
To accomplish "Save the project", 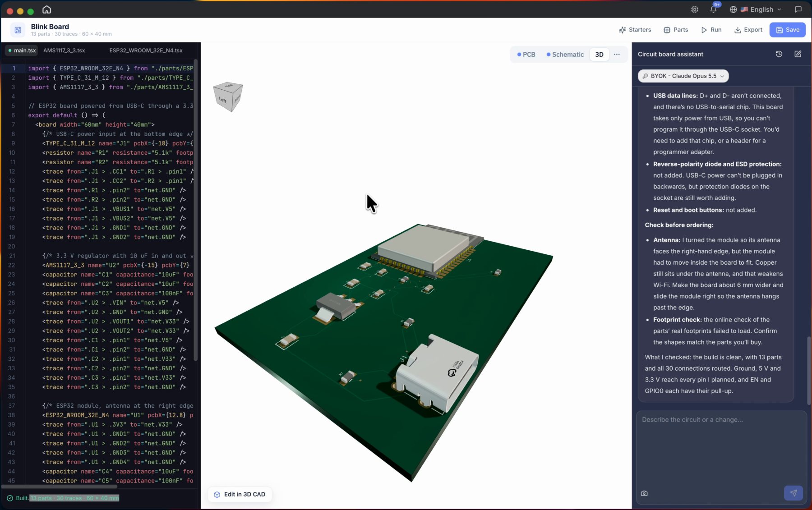I will (787, 30).
